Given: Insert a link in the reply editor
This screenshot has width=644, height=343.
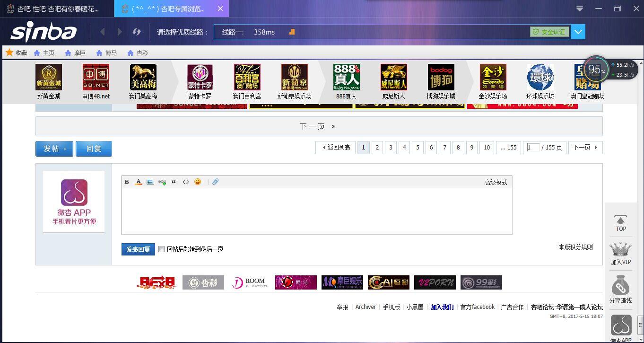Looking at the screenshot, I should [x=162, y=182].
